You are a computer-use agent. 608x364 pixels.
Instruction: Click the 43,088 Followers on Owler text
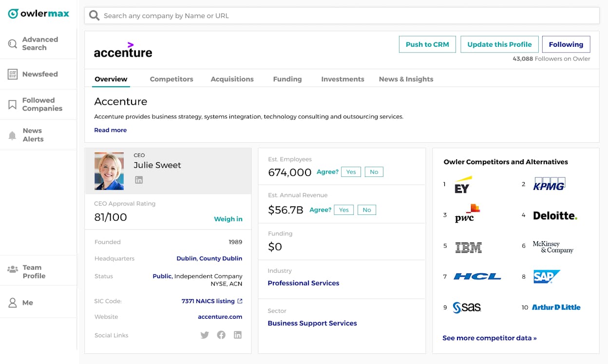(551, 59)
